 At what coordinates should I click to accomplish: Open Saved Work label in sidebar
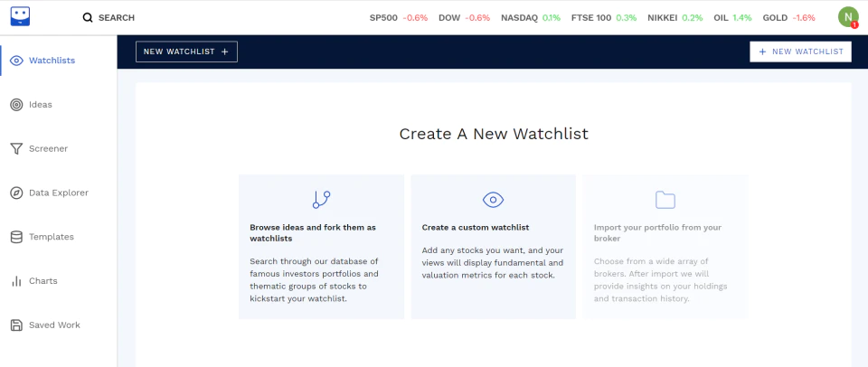[x=55, y=325]
